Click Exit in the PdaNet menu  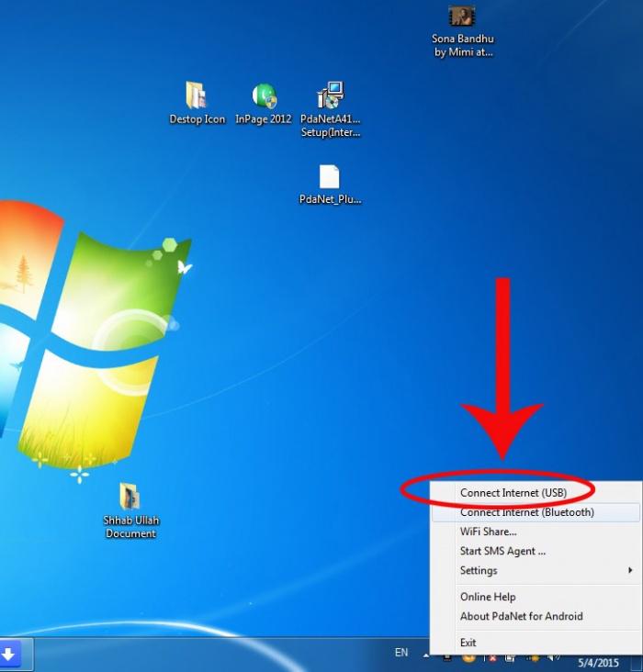click(536, 643)
